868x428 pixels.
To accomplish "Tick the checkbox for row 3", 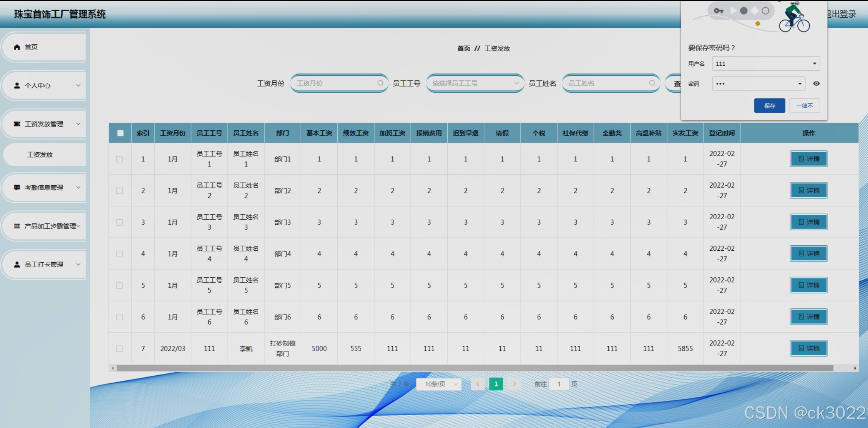I will pos(119,222).
